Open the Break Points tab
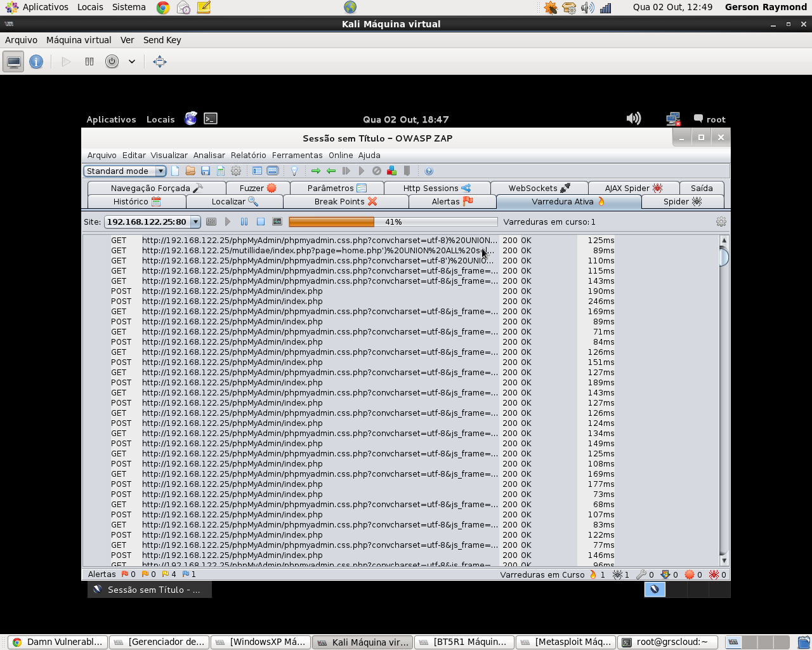The width and height of the screenshot is (812, 650). [346, 201]
